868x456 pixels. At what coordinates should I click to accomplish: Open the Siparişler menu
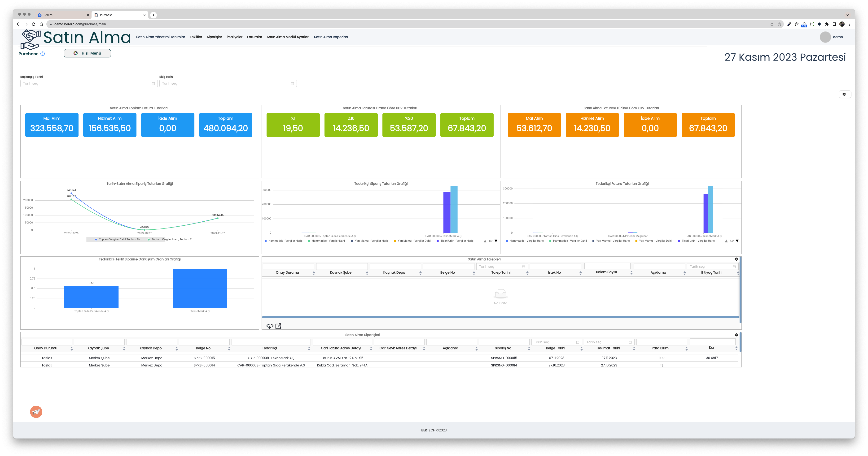click(x=214, y=37)
